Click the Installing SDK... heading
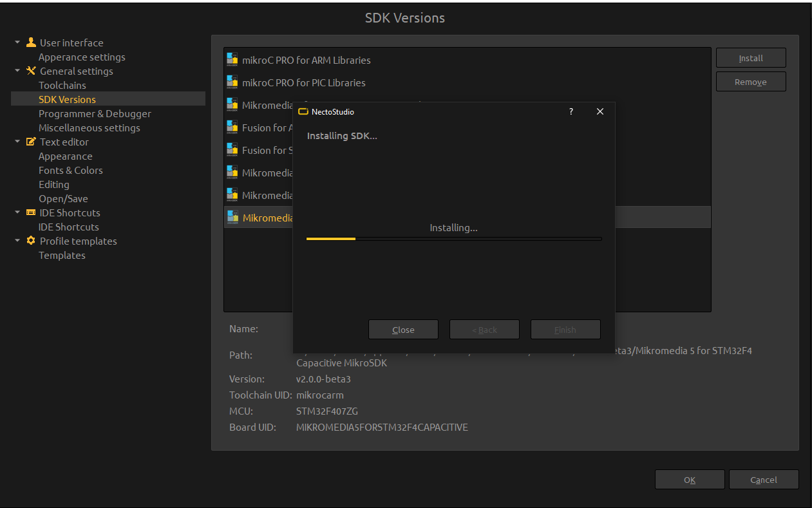812x508 pixels. [342, 136]
